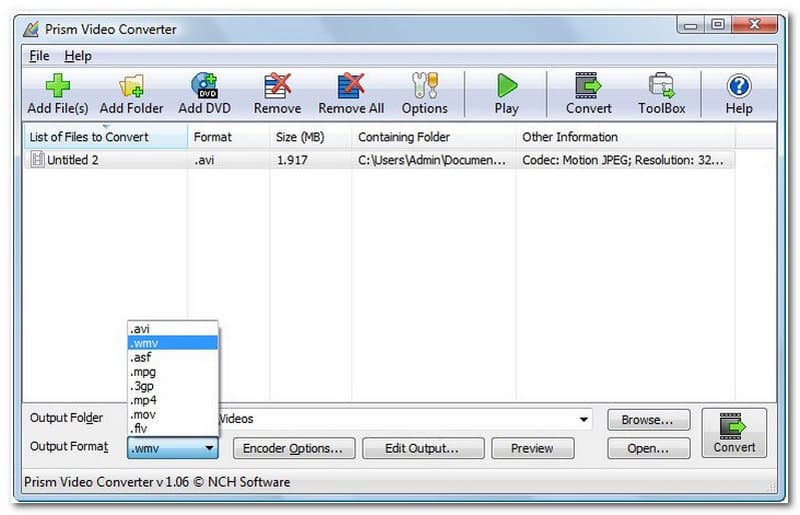The height and width of the screenshot is (515, 800).
Task: Click the Add File(s) green plus icon
Action: 58,85
